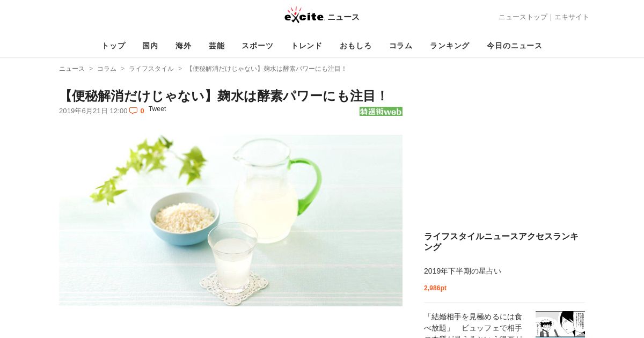Visit the おもしろ section
This screenshot has height=338, width=644.
356,46
